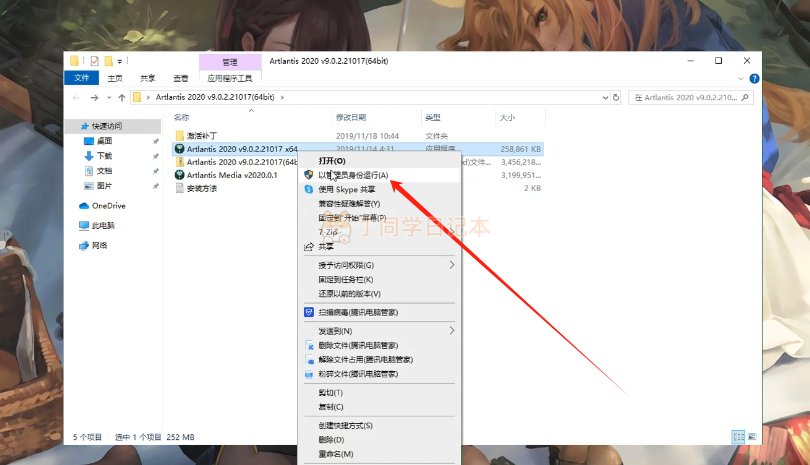This screenshot has height=465, width=810.
Task: Expand the ribbon with the chevron
Action: (740, 79)
